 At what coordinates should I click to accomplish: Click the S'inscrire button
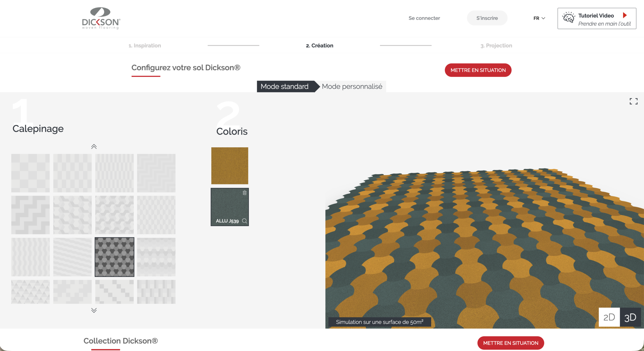tap(487, 18)
